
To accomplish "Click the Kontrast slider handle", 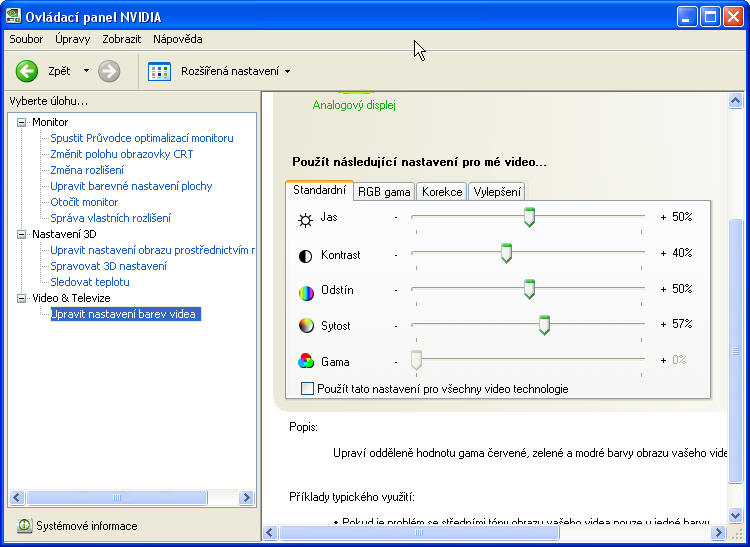I will coord(506,253).
